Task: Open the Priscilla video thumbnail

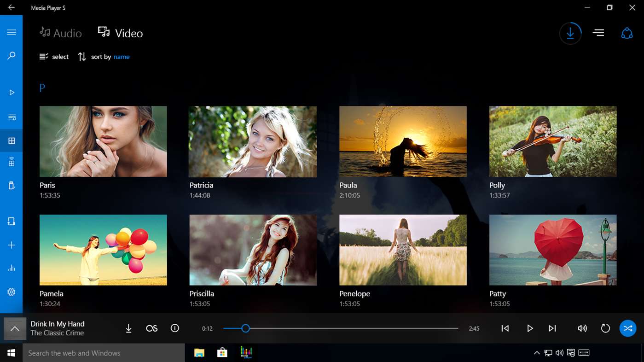Action: click(253, 250)
